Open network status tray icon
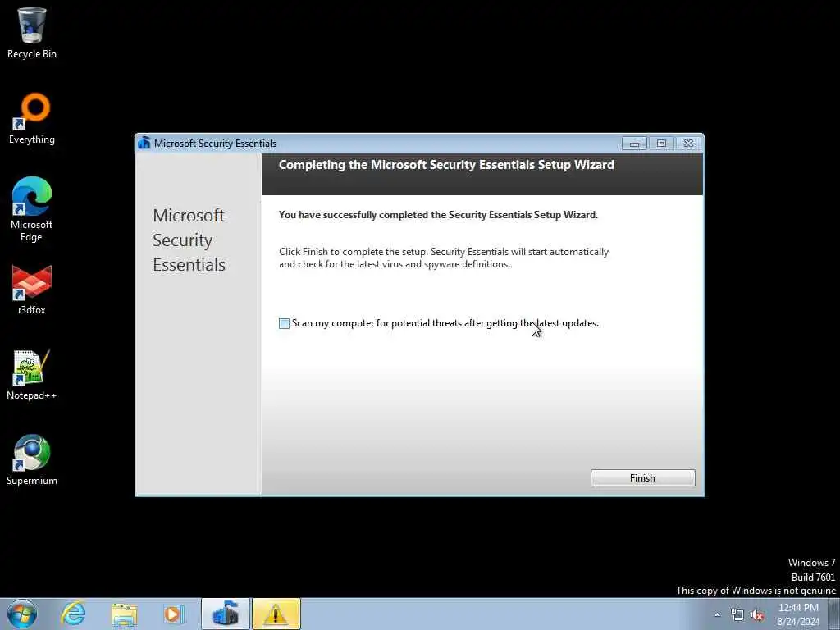The width and height of the screenshot is (840, 630). (x=737, y=615)
